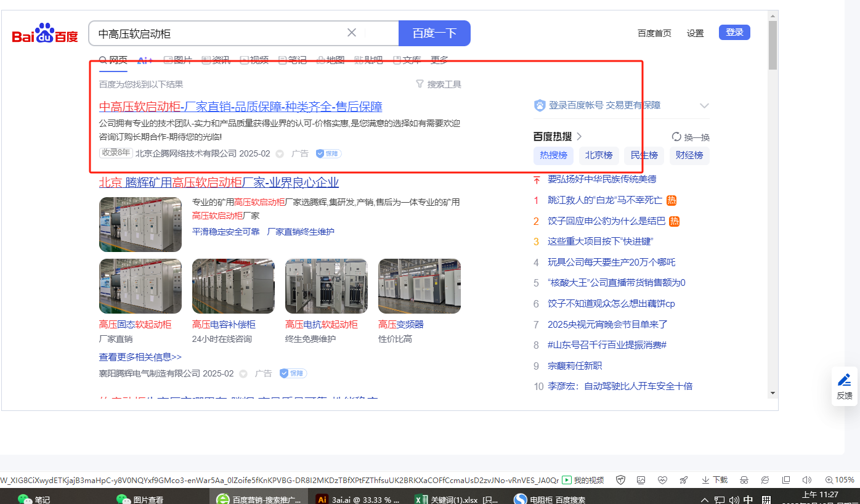Click the 收录8年 tag
Screen dimensions: 860x504
tap(116, 153)
